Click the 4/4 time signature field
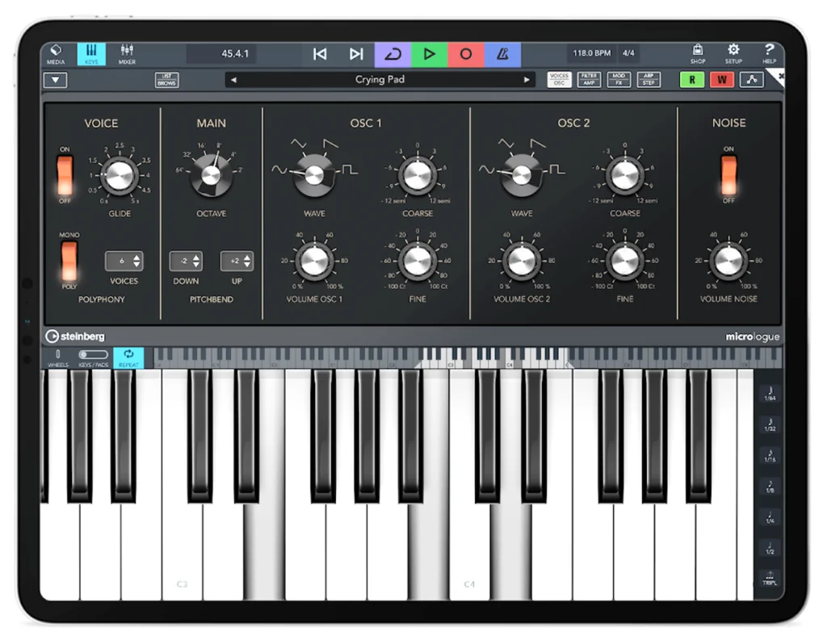 pos(628,53)
